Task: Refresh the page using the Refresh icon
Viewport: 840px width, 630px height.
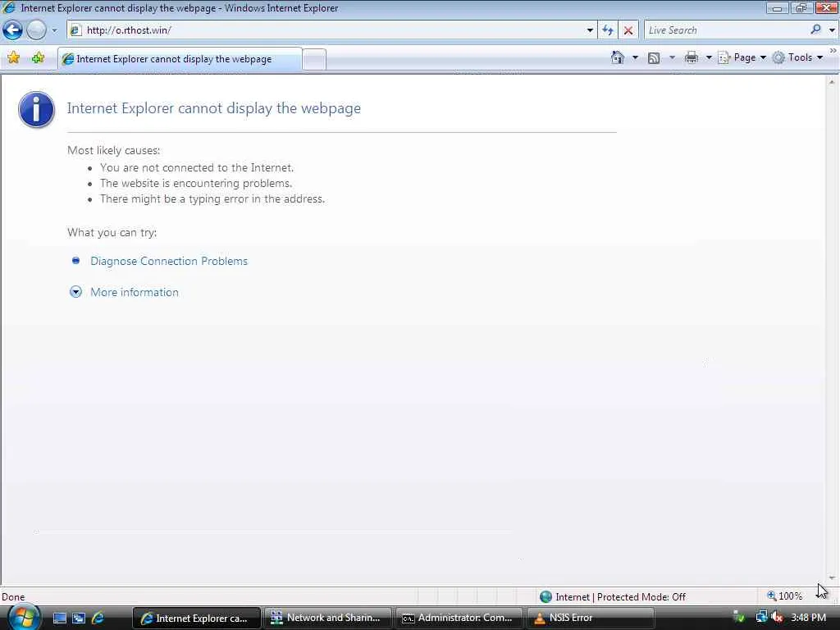Action: click(x=608, y=30)
